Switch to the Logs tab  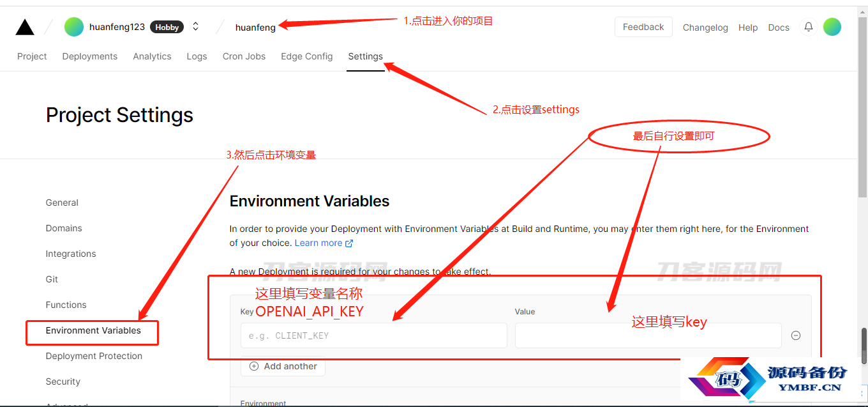[197, 56]
